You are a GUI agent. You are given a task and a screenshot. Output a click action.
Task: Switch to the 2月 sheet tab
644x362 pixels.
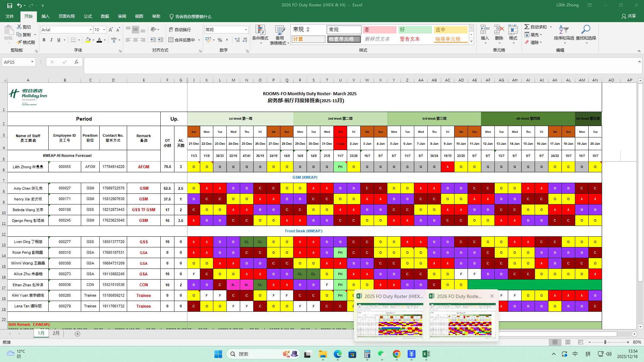point(56,333)
